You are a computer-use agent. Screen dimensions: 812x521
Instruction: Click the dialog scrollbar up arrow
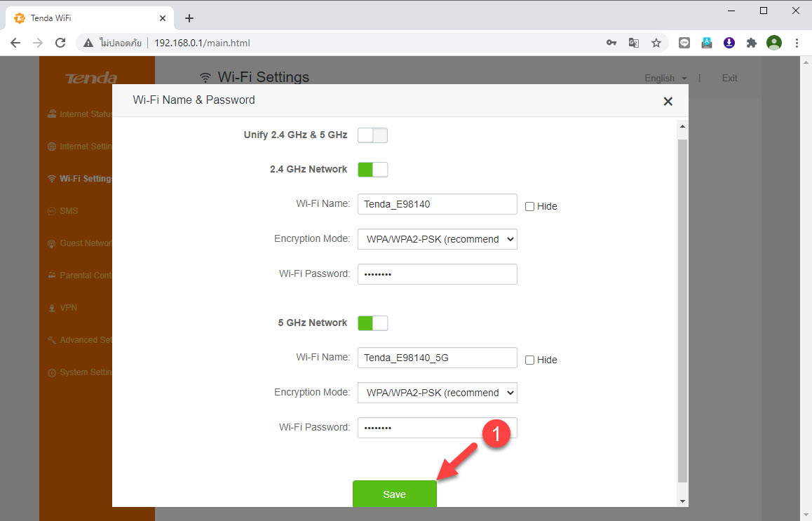[682, 126]
